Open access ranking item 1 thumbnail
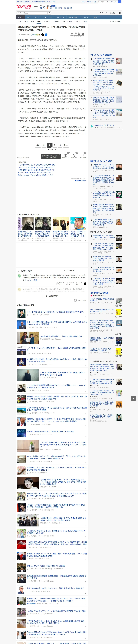Screen dimensions: 138x644 coord(119,61)
